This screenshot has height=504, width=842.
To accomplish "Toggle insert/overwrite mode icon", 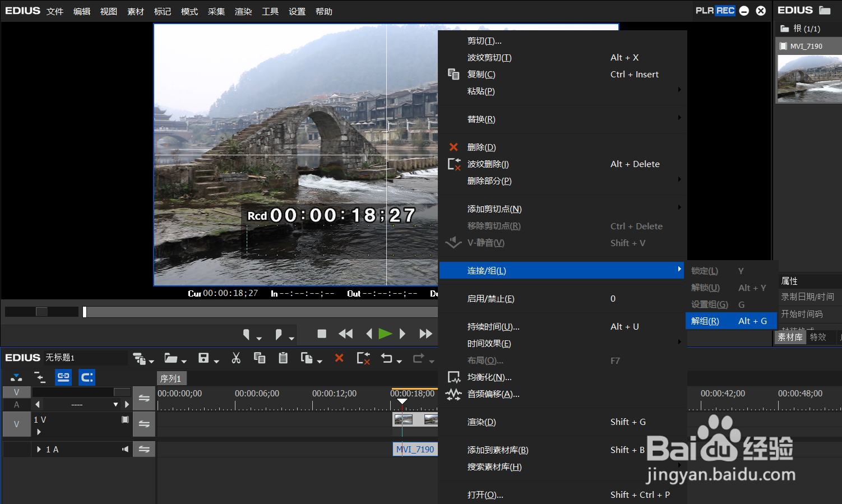I will click(x=16, y=377).
